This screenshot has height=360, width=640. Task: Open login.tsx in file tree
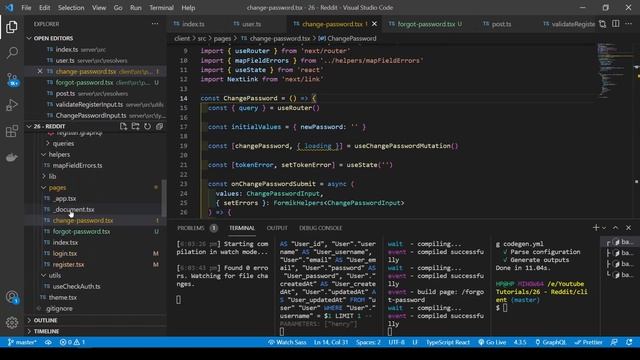[x=64, y=253]
